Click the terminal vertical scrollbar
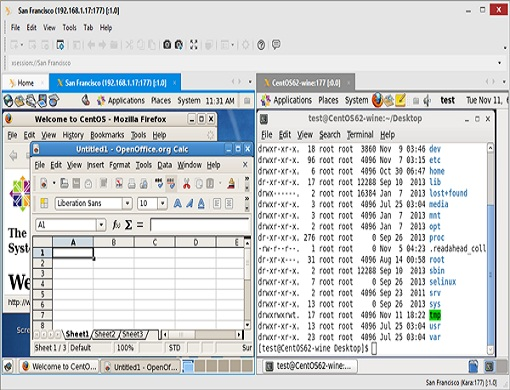Image resolution: width=510 pixels, height=390 pixels. click(x=490, y=248)
